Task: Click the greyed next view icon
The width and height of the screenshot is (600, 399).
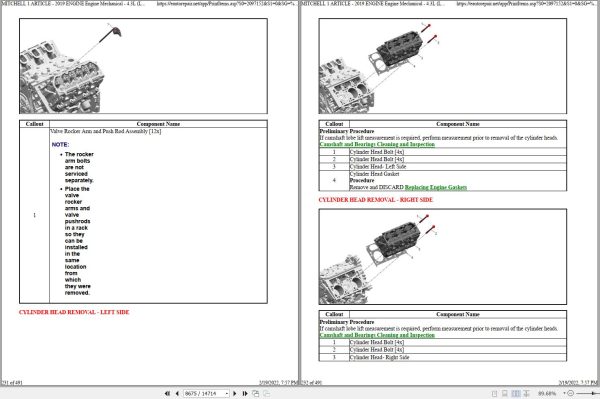Action: (266, 393)
